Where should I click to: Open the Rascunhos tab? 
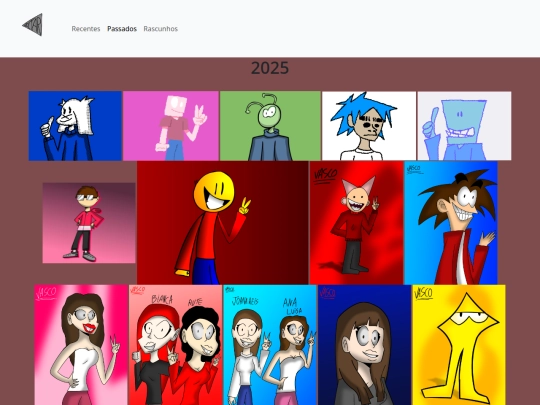coord(160,29)
